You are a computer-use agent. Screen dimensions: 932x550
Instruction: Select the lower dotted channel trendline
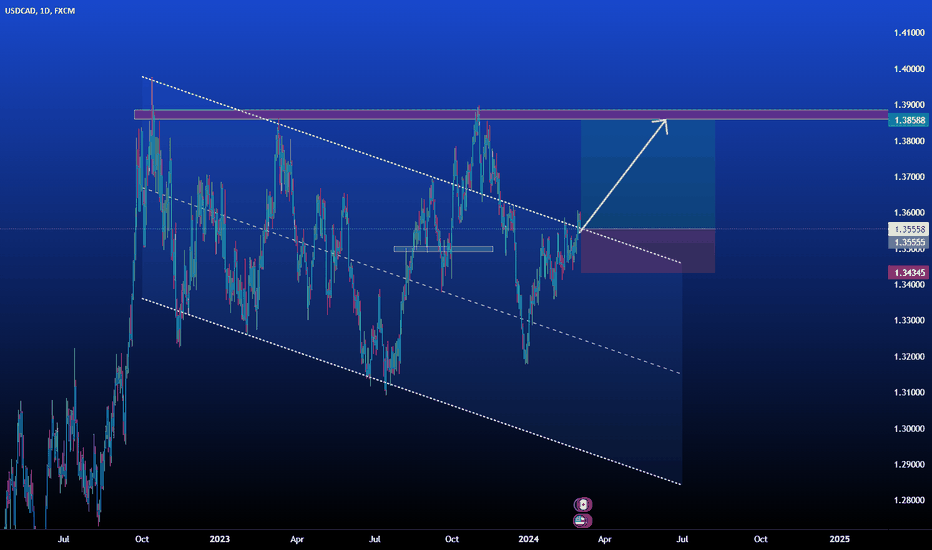(411, 391)
